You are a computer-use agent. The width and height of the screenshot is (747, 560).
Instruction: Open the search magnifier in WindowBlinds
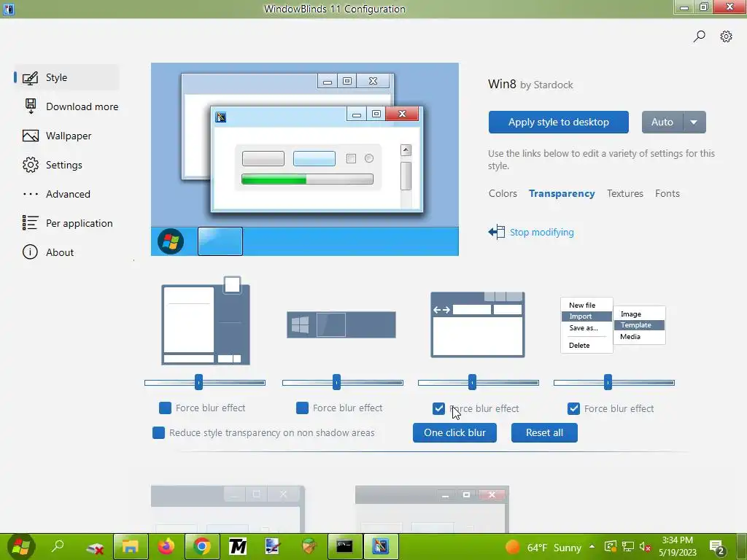[699, 36]
